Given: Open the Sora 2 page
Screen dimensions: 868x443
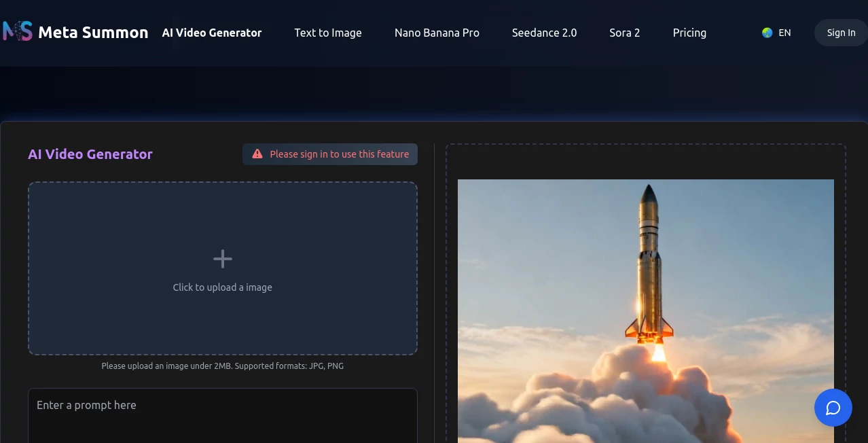Looking at the screenshot, I should pos(623,33).
